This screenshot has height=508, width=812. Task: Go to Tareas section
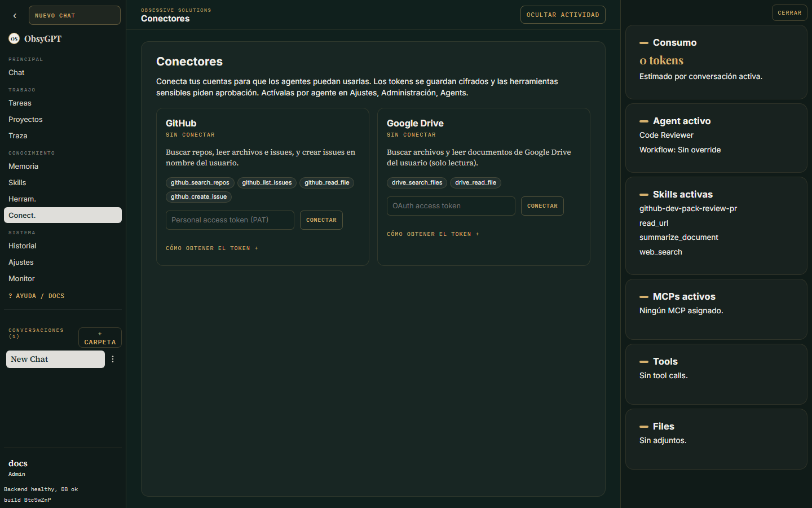tap(63, 103)
